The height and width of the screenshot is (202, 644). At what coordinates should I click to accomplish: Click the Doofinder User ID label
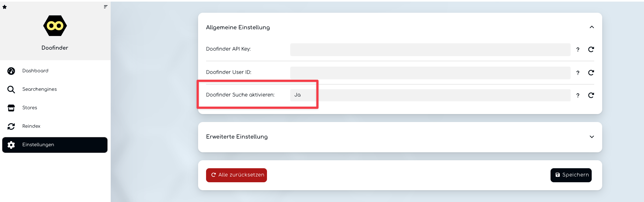[x=229, y=72]
